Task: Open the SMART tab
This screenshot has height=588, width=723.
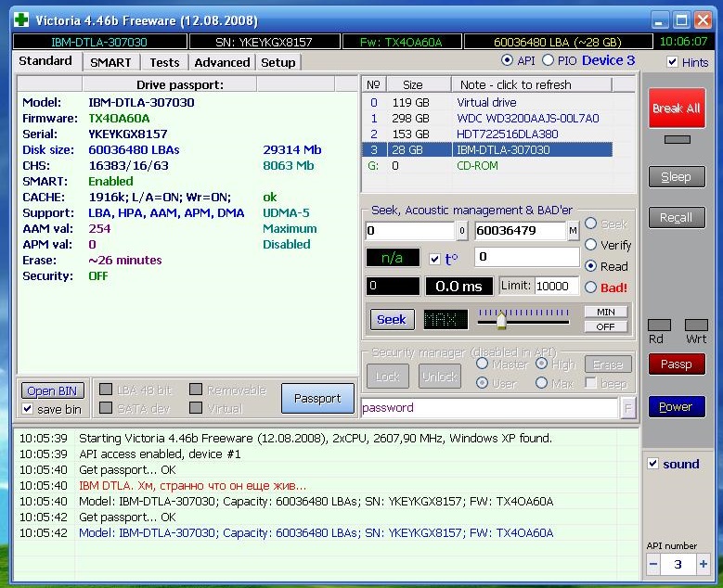Action: 110,63
